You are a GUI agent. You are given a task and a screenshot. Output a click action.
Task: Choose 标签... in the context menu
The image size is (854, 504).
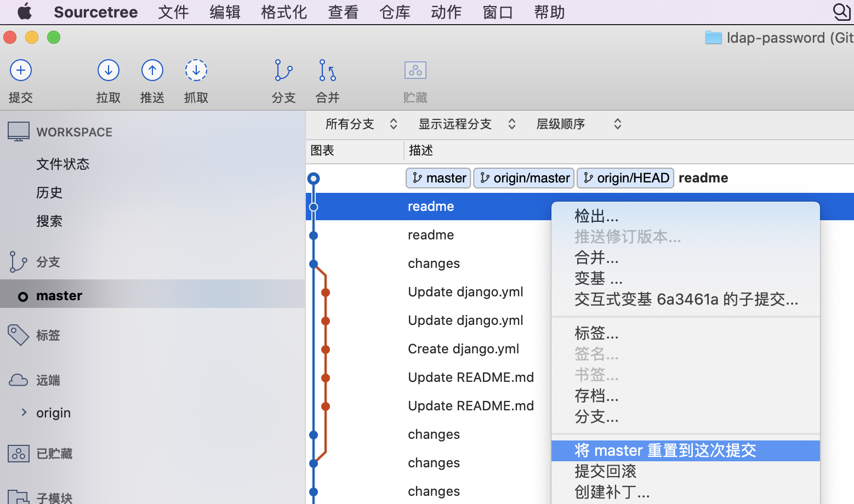point(686,334)
